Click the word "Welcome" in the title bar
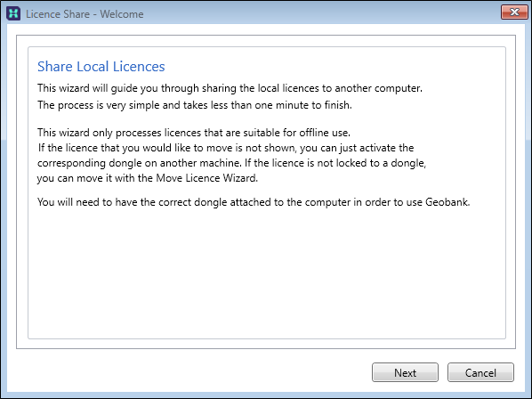 tap(122, 14)
